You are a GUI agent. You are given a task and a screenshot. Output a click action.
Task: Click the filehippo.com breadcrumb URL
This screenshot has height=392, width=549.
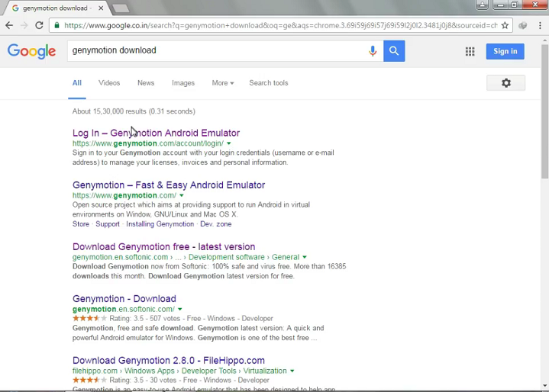95,371
